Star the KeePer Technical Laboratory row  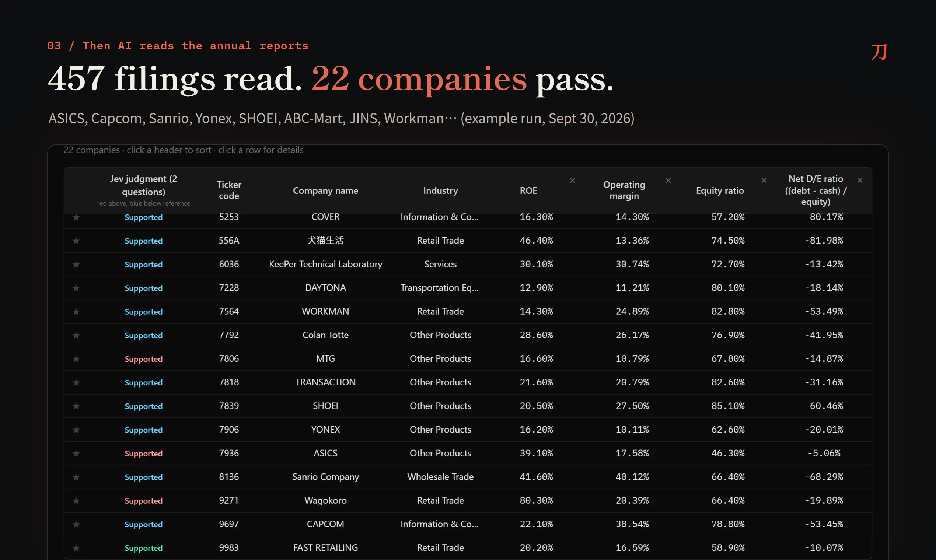tap(76, 265)
